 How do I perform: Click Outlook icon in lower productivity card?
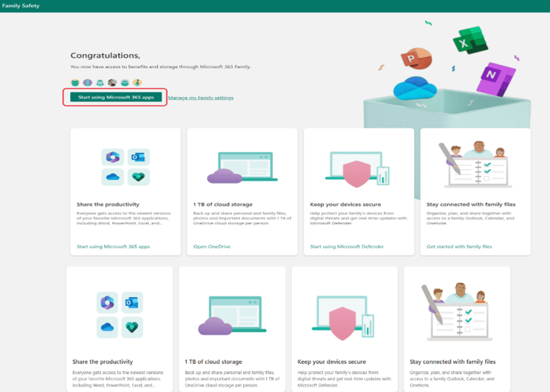click(132, 302)
